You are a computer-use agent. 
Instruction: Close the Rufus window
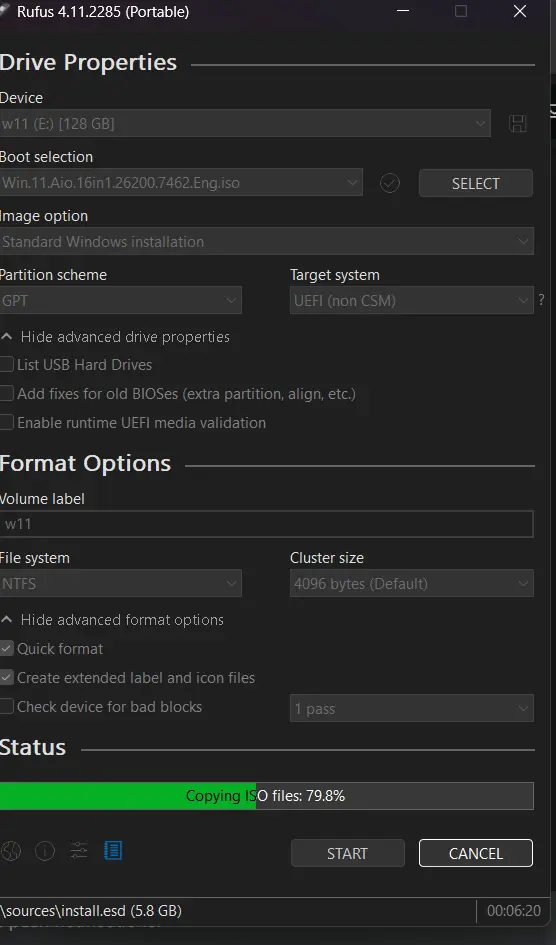point(520,11)
